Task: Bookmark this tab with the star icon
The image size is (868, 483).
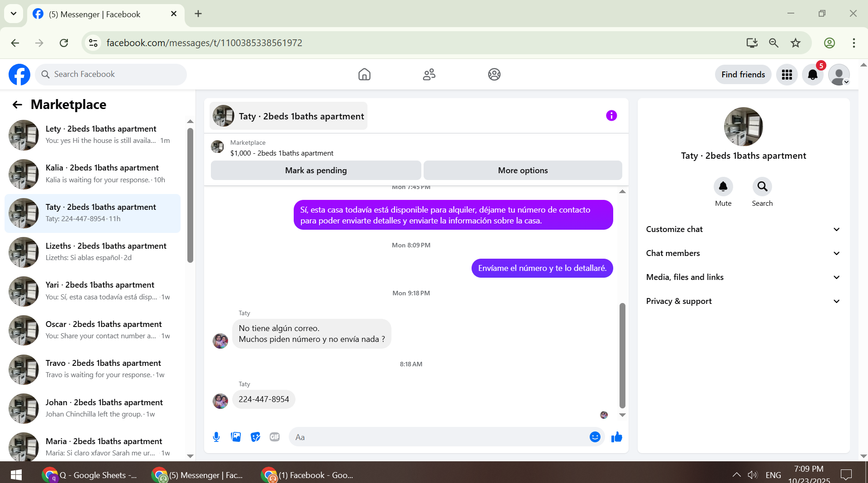Action: [796, 43]
